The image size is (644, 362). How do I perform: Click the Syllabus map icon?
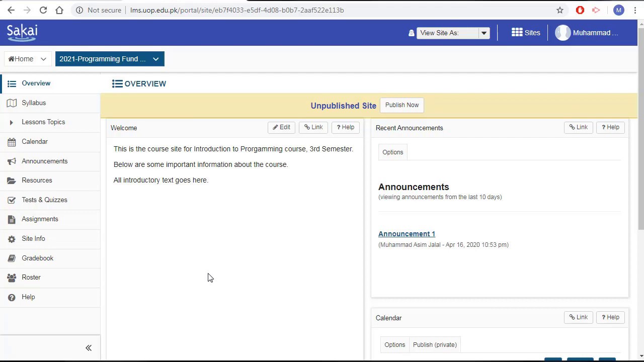click(12, 103)
